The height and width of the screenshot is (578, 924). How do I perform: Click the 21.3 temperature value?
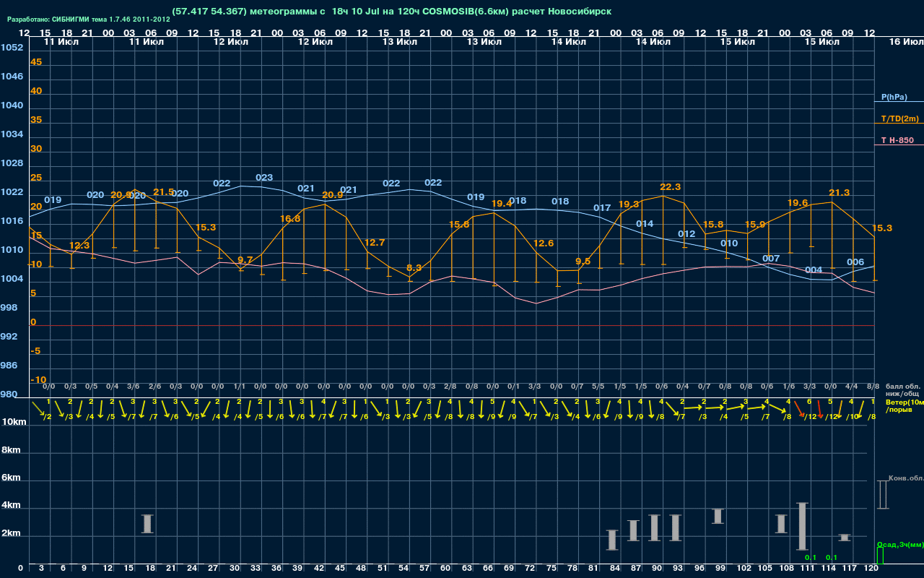pyautogui.click(x=840, y=193)
